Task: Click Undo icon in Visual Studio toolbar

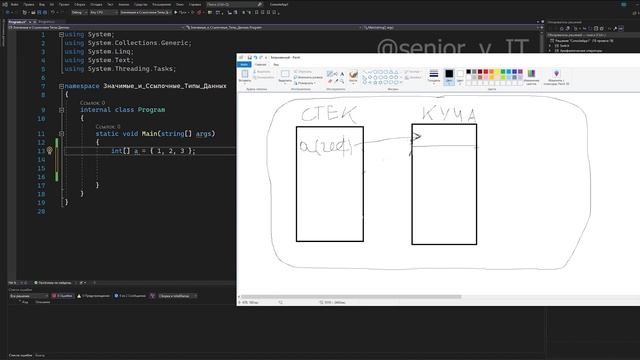Action: 52,12
